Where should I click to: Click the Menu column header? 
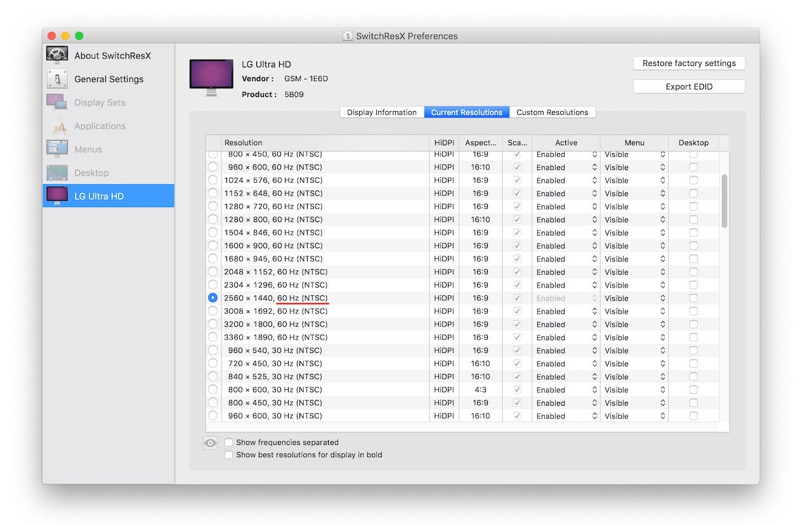[634, 143]
